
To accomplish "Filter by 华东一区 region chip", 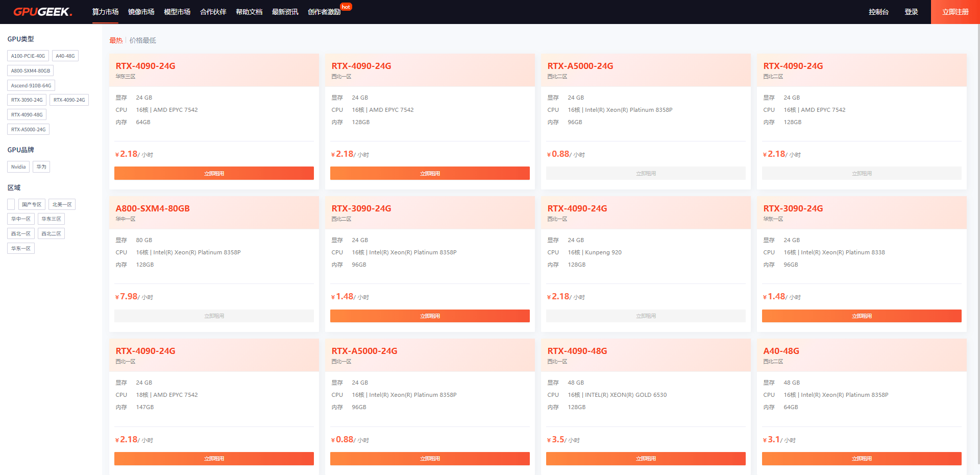I will coord(21,249).
